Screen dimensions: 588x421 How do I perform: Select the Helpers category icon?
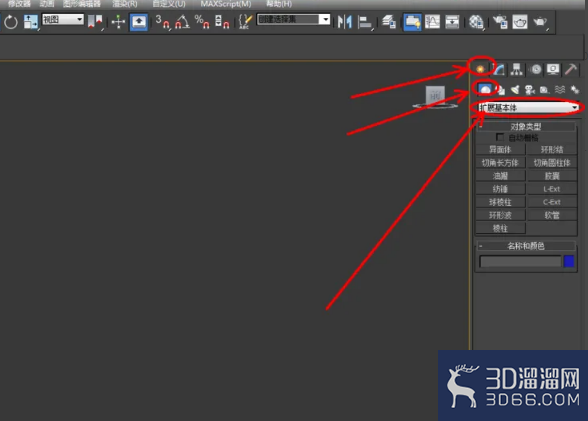click(544, 90)
